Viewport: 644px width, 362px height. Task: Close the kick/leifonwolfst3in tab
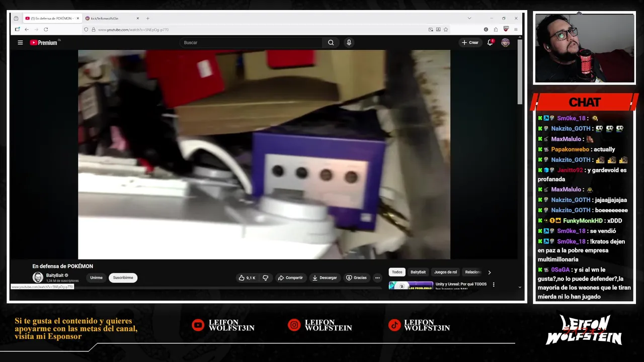tap(137, 19)
